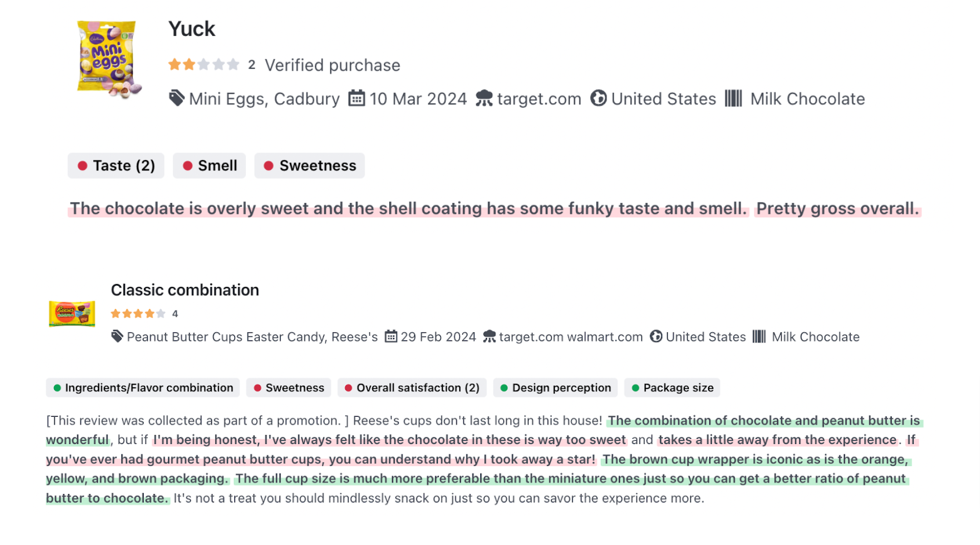Select the Smell topic tag
Screen dimensions: 980x545
(209, 166)
